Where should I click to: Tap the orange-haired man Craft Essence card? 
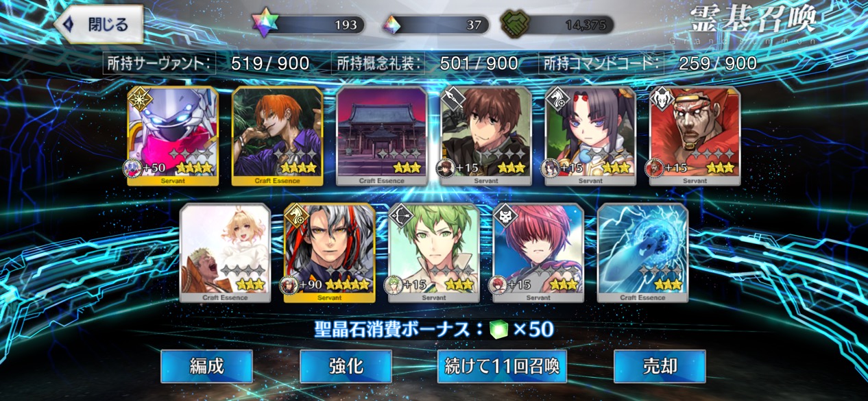click(x=277, y=136)
